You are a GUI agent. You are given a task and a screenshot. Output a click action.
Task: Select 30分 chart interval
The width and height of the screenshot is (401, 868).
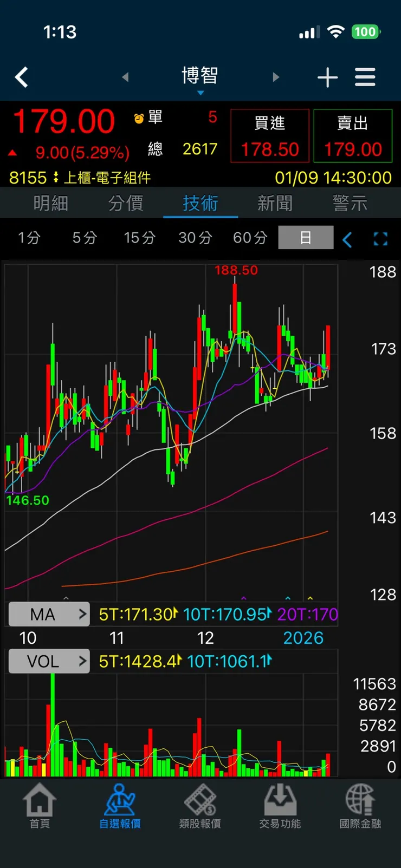pos(195,238)
